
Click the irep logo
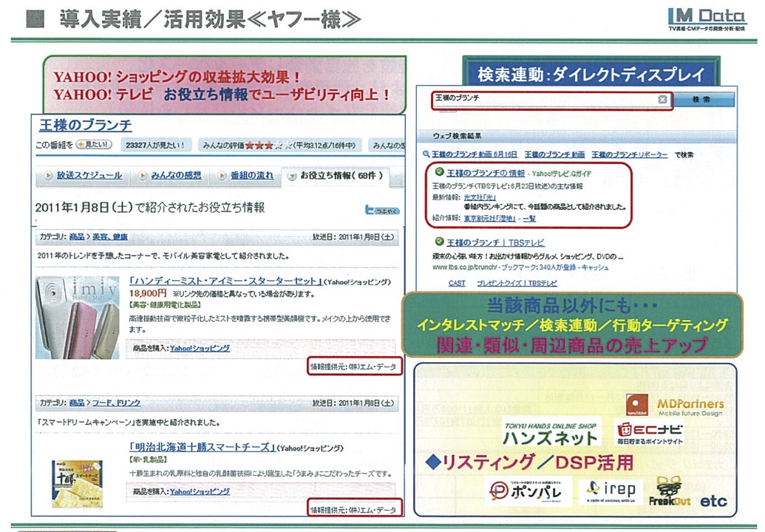coord(611,491)
